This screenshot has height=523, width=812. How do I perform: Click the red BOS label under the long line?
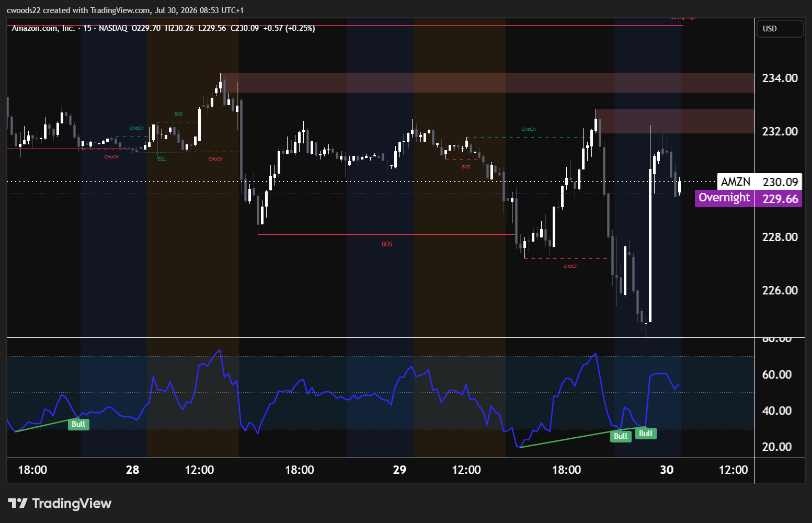[387, 244]
